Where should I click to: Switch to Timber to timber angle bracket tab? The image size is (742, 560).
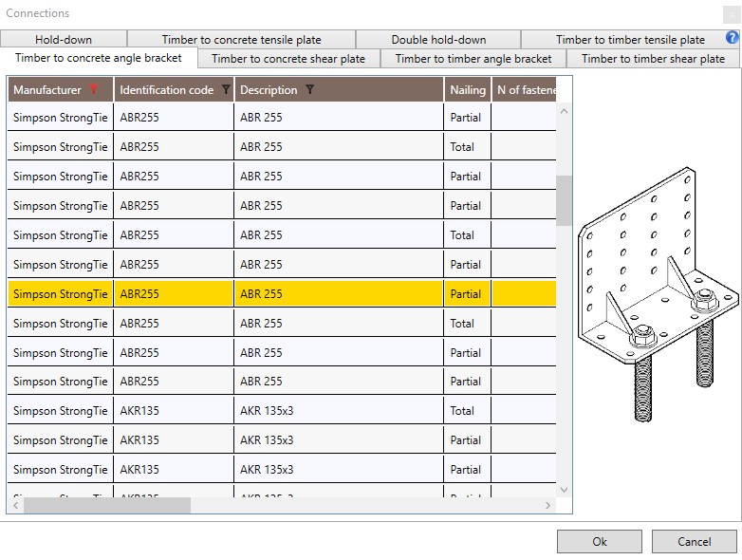pyautogui.click(x=473, y=59)
